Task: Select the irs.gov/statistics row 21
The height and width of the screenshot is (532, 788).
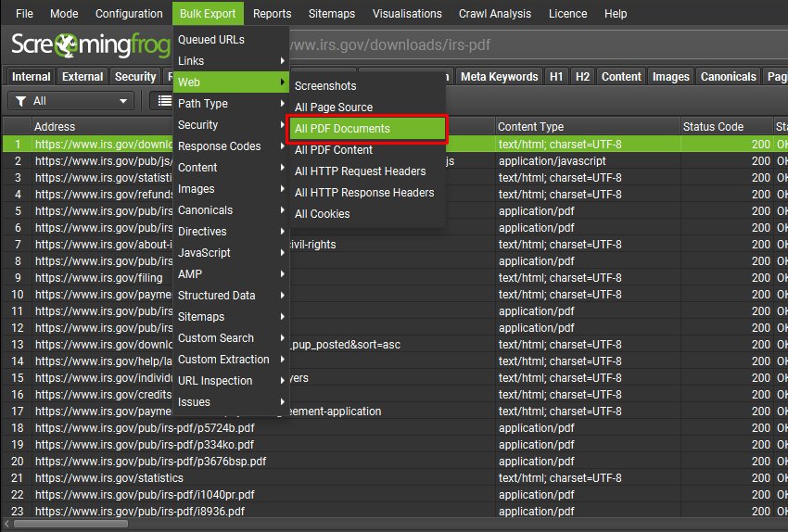Action: [394, 478]
